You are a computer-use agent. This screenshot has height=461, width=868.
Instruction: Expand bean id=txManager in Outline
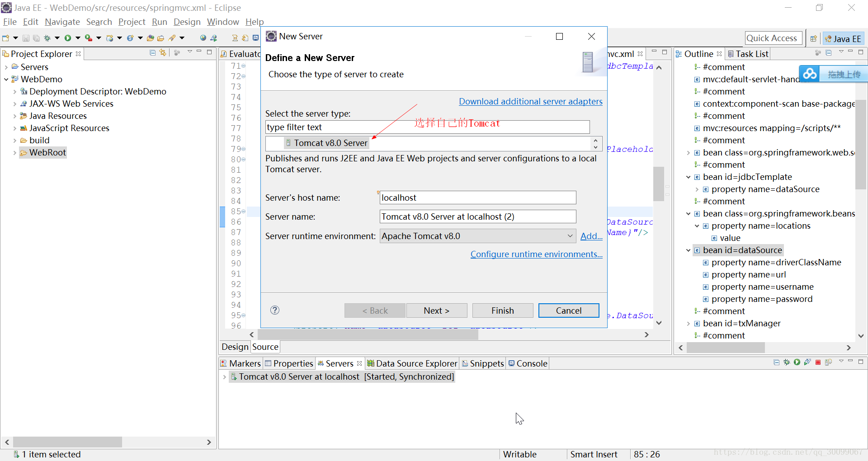688,324
